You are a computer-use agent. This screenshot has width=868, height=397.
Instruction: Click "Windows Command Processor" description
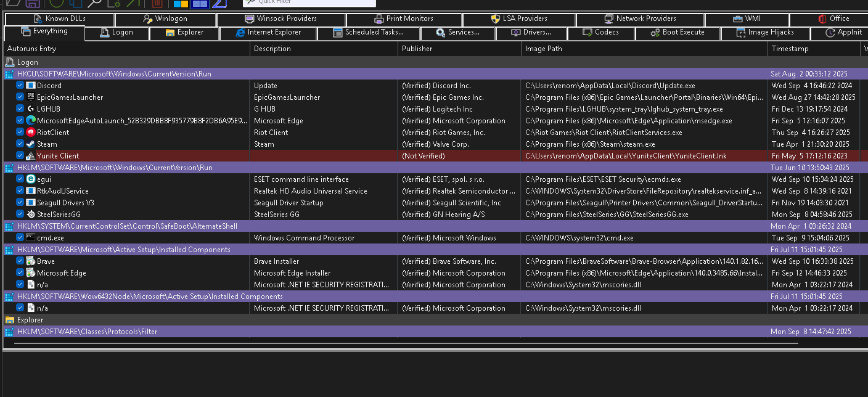[304, 238]
